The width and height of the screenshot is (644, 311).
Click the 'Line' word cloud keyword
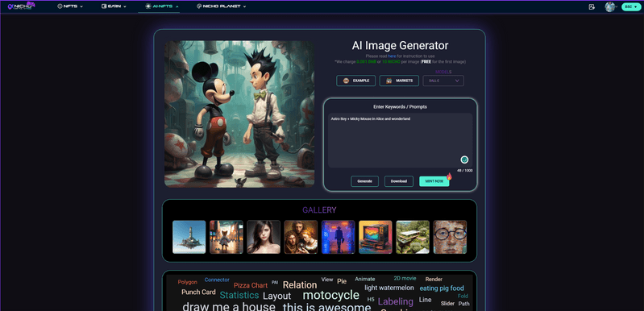[x=425, y=300]
